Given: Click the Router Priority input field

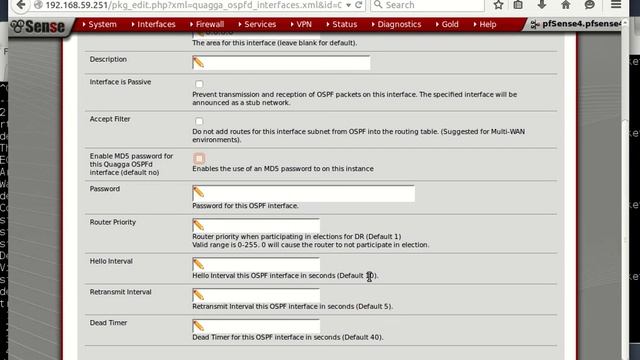Looking at the screenshot, I should click(256, 225).
